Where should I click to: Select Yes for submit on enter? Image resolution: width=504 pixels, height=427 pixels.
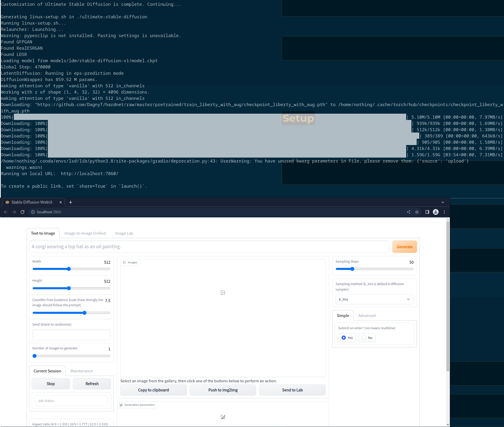(347, 338)
